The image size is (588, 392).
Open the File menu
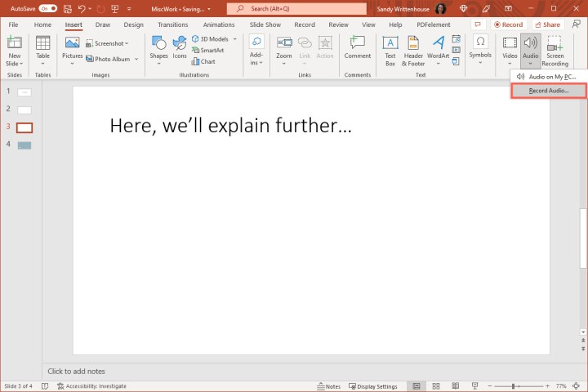point(13,24)
